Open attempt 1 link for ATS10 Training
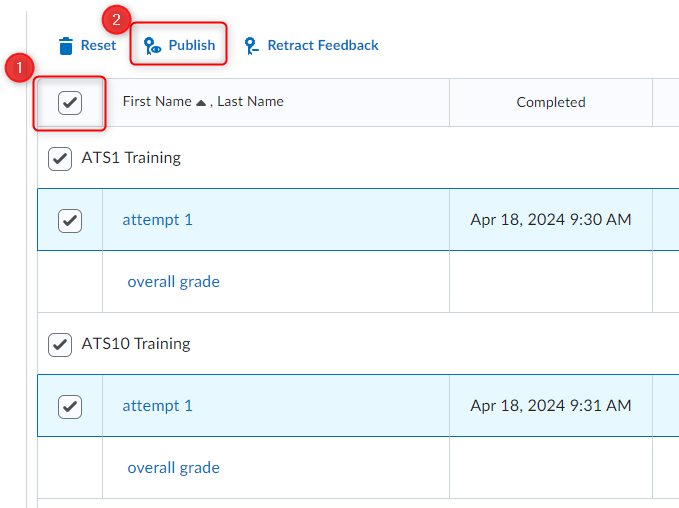 (x=157, y=406)
